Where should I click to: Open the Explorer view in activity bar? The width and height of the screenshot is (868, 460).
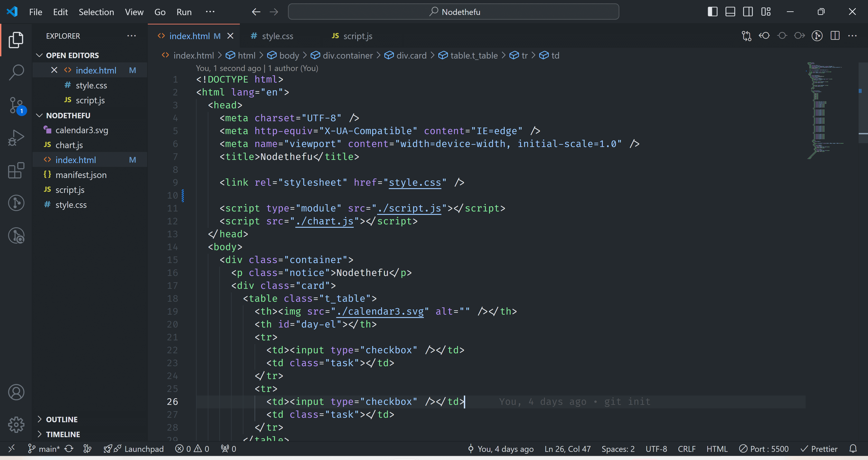[x=16, y=40]
